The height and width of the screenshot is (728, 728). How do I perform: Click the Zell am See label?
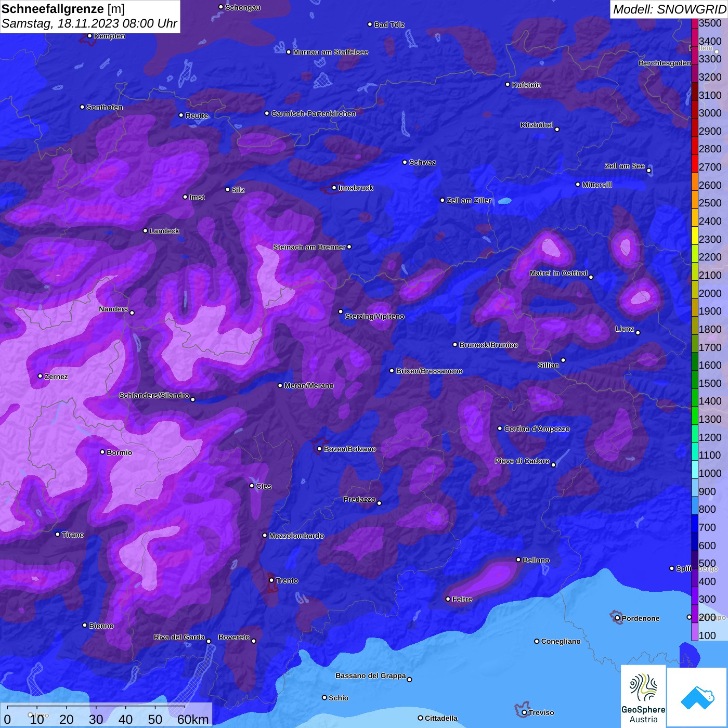pyautogui.click(x=625, y=166)
